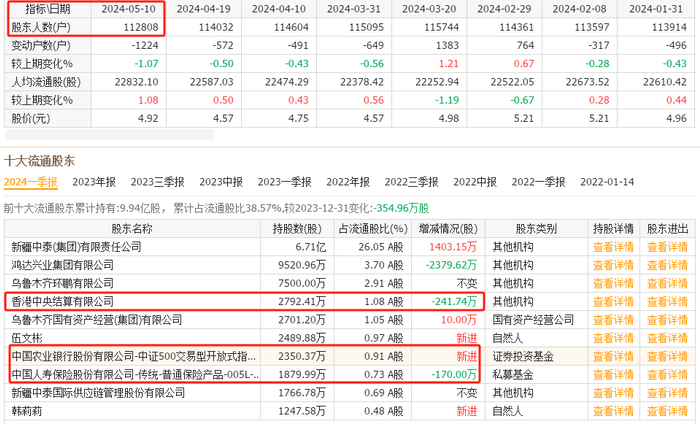Viewport: 700px width, 424px height.
Task: Click the 增减情况(股) column header
Action: (x=448, y=229)
